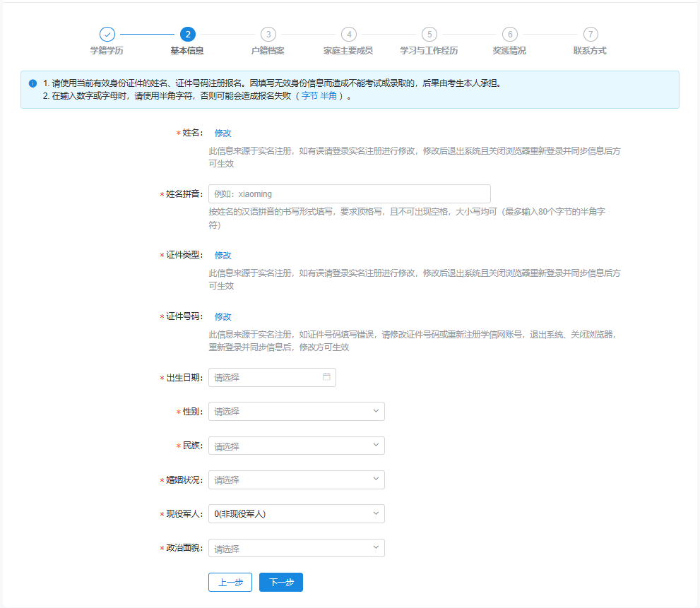The height and width of the screenshot is (608, 700).
Task: Click the 姓名拼音 field label
Action: pyautogui.click(x=183, y=193)
